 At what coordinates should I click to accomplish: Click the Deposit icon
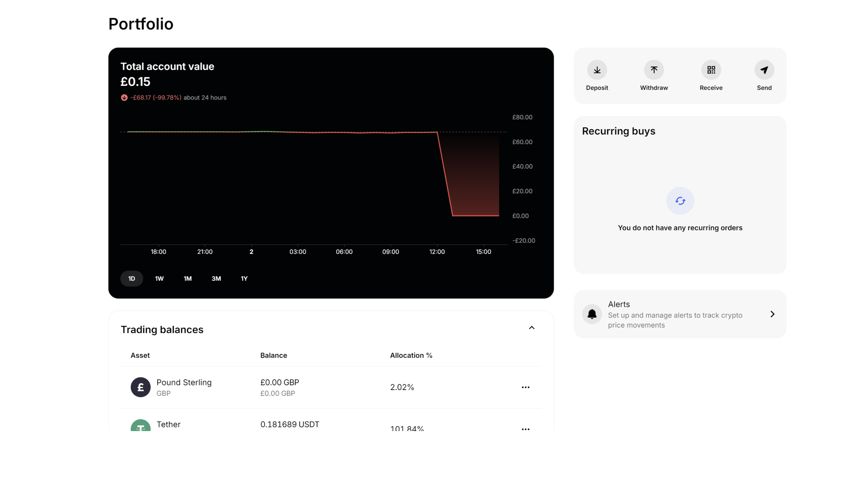point(597,70)
